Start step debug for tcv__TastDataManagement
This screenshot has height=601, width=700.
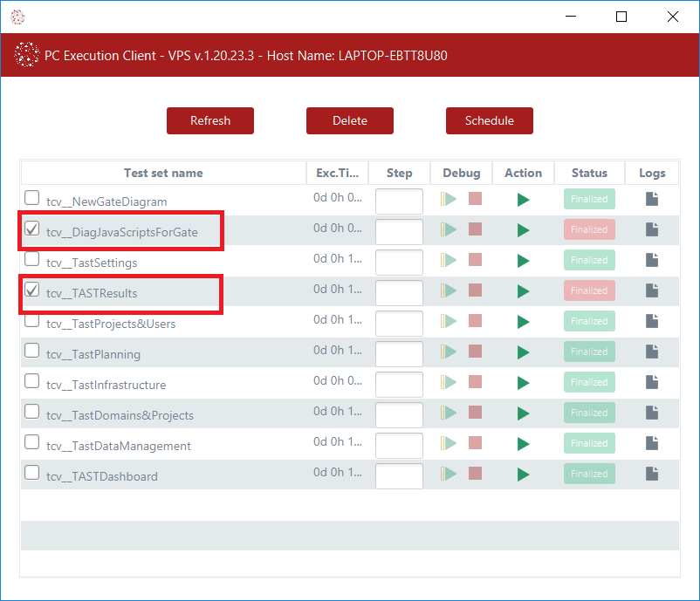(x=449, y=443)
